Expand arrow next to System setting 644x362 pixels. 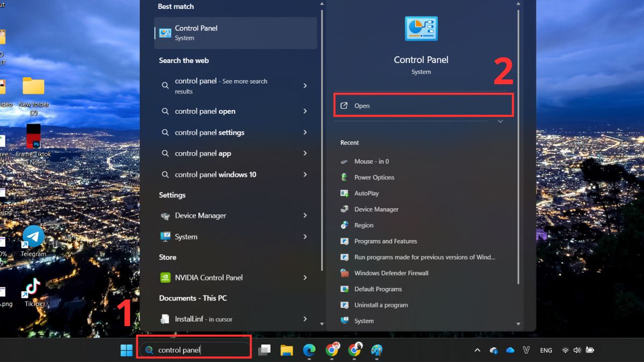pyautogui.click(x=305, y=237)
